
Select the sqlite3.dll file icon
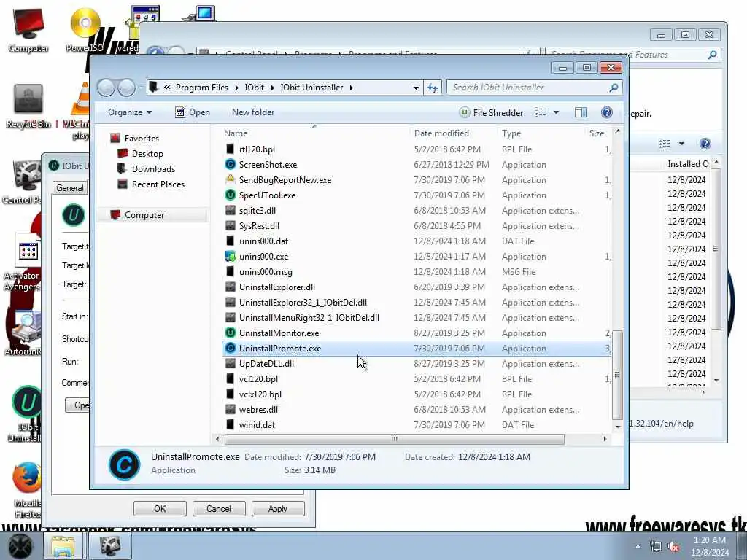230,210
